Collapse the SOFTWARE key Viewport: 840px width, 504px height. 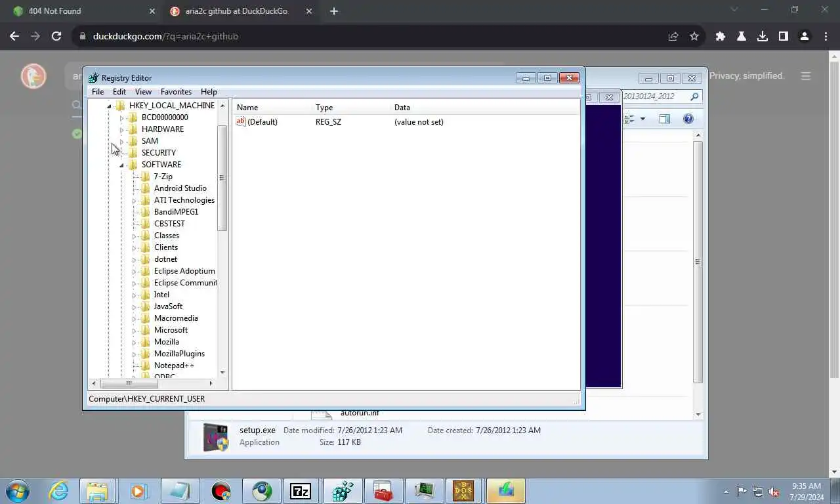tap(121, 165)
